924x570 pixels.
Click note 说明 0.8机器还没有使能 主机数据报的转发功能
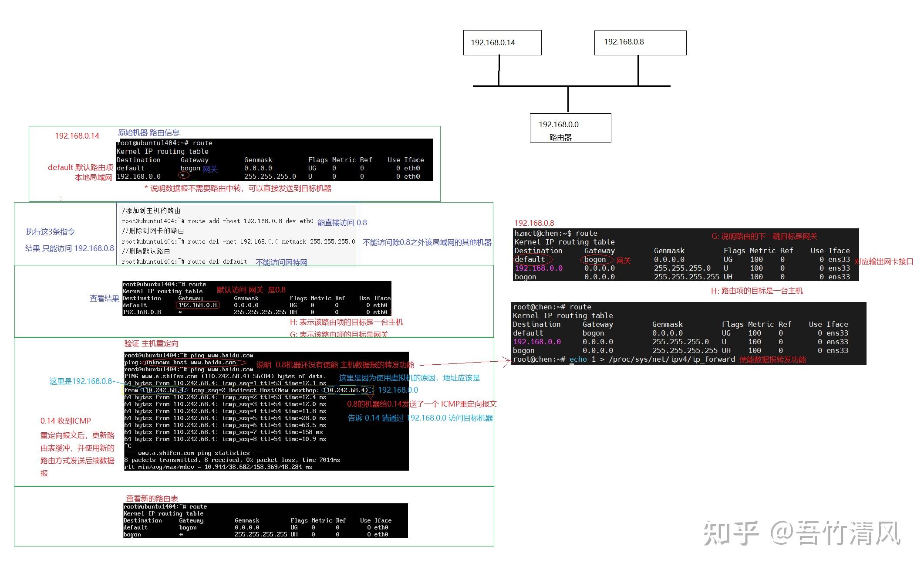(x=335, y=365)
